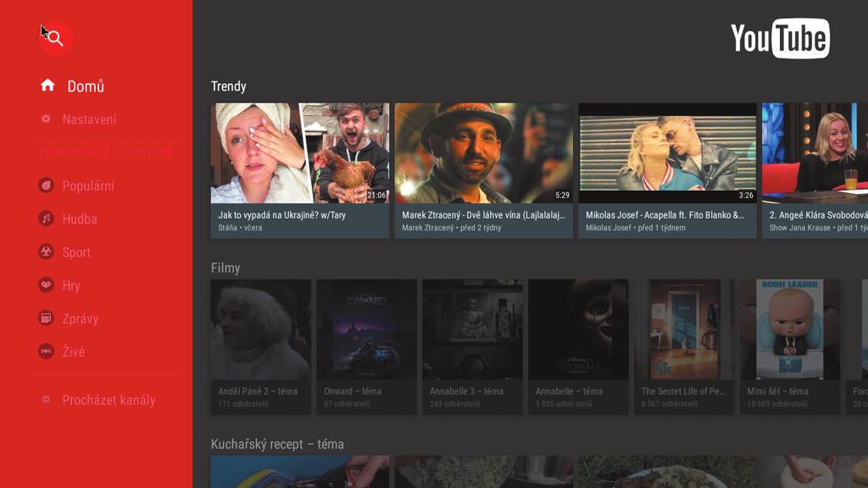Open The Secret Life of Pets poster
Image resolution: width=868 pixels, height=488 pixels.
click(x=684, y=330)
